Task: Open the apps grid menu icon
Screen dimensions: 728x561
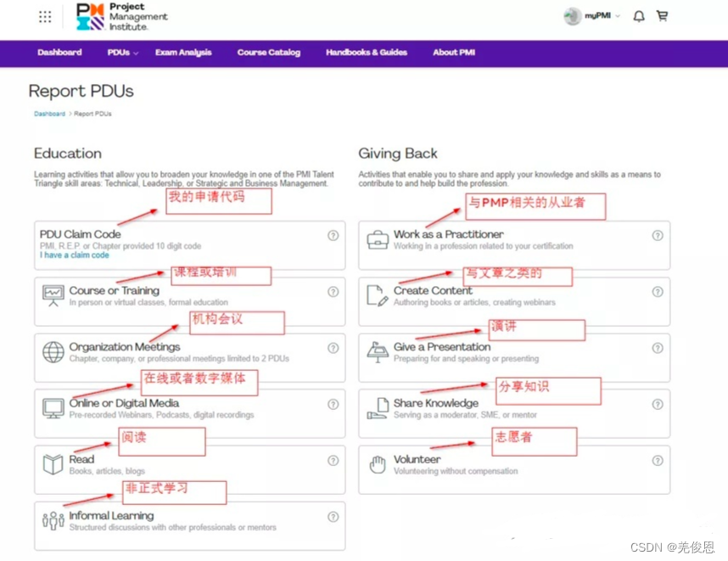Action: [x=45, y=17]
